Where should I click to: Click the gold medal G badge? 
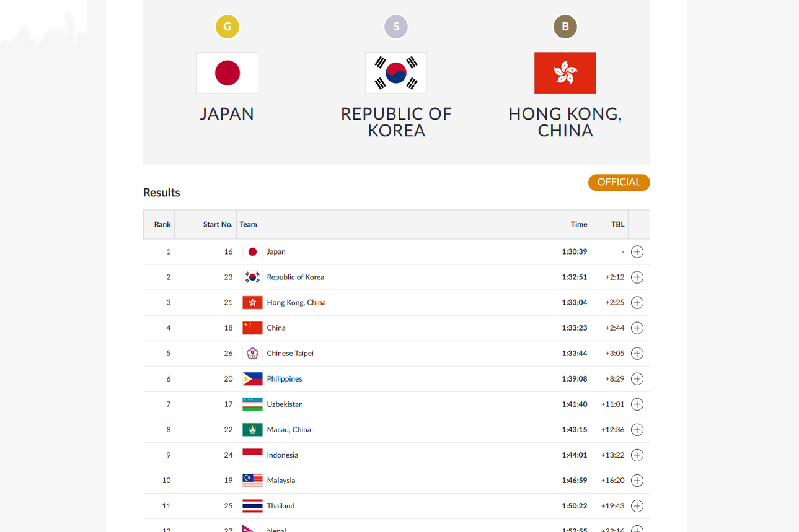[227, 27]
